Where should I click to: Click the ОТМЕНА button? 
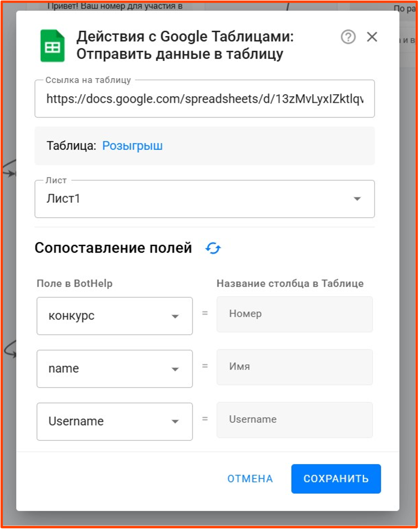click(x=250, y=479)
